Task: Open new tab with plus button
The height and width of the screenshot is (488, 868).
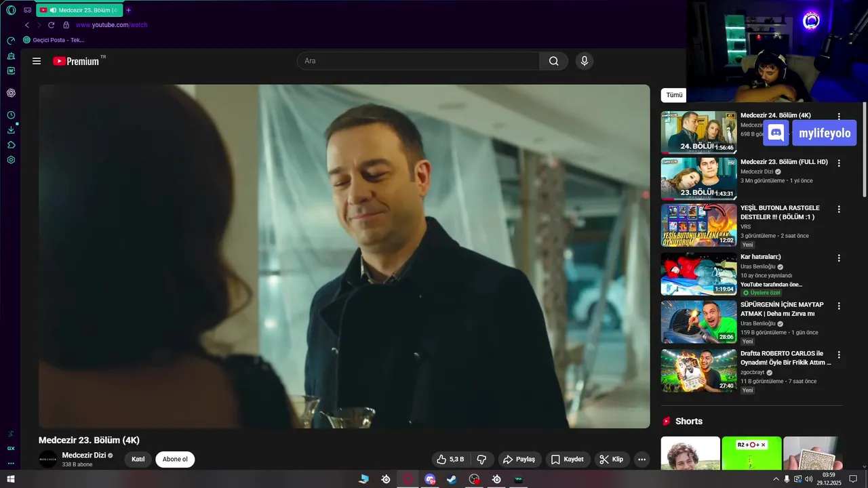Action: click(x=129, y=10)
